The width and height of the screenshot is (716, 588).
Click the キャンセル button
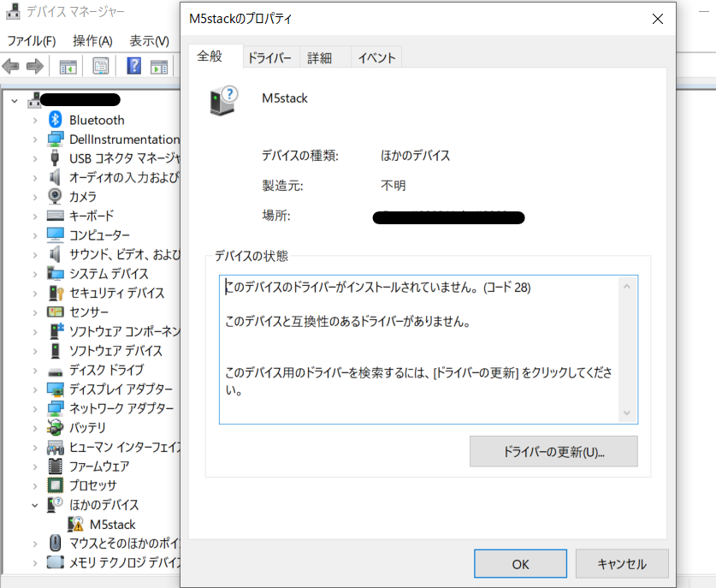click(623, 563)
